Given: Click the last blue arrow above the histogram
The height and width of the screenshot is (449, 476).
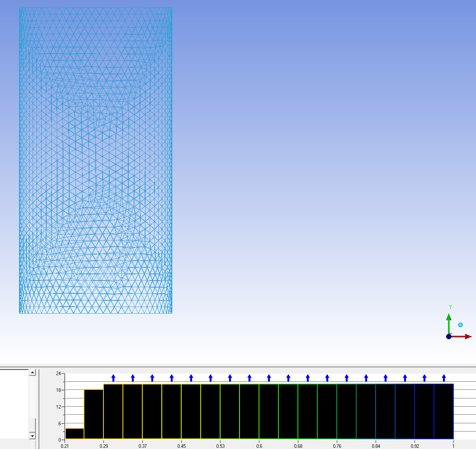Looking at the screenshot, I should 444,378.
